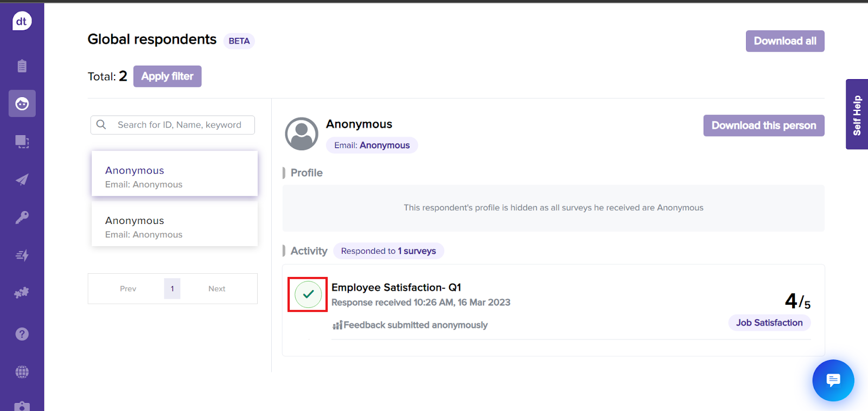Open the puzzle pieces integrations icon
The width and height of the screenshot is (868, 411).
(x=22, y=293)
